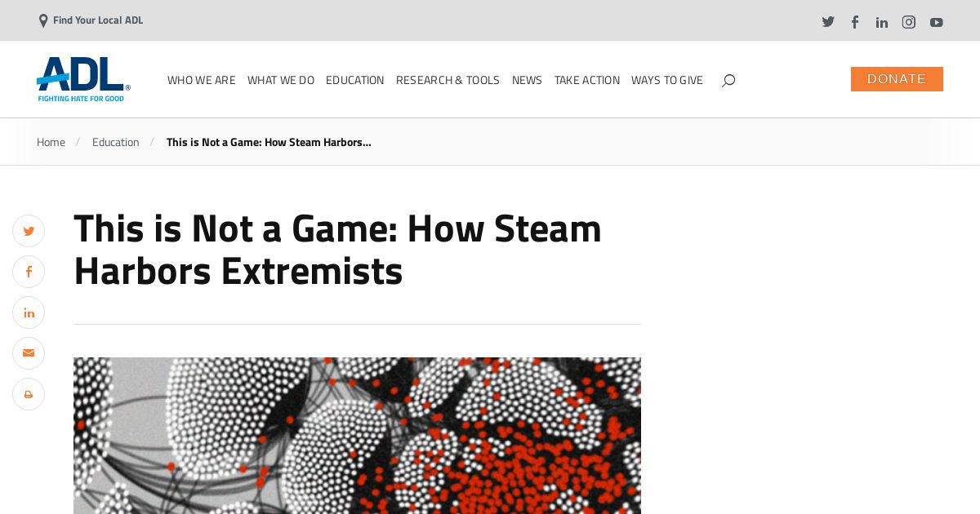Open Research & Tools menu
The width and height of the screenshot is (980, 514).
point(448,80)
